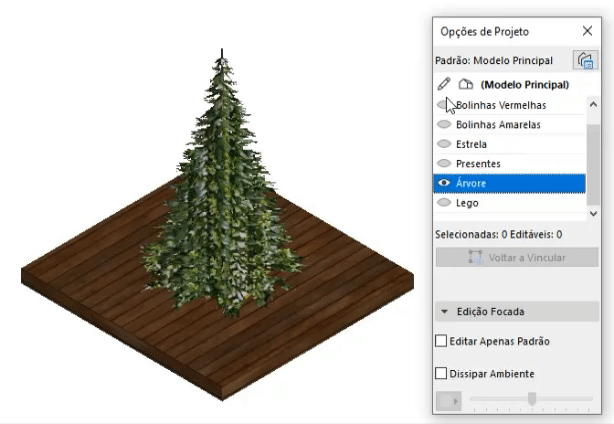Click the Voltar a Vincular button
Image resolution: width=614 pixels, height=424 pixels.
pos(517,257)
